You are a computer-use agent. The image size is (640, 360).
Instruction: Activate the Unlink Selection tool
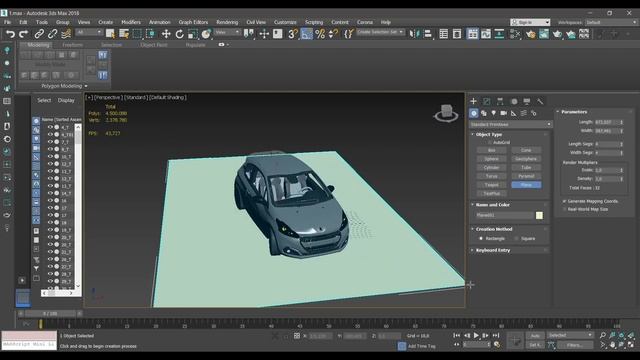coord(53,34)
